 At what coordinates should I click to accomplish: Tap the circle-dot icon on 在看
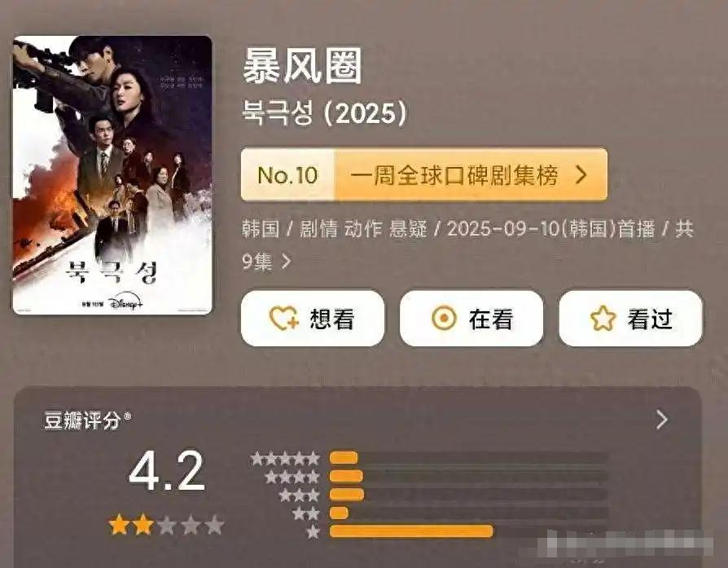[x=444, y=319]
